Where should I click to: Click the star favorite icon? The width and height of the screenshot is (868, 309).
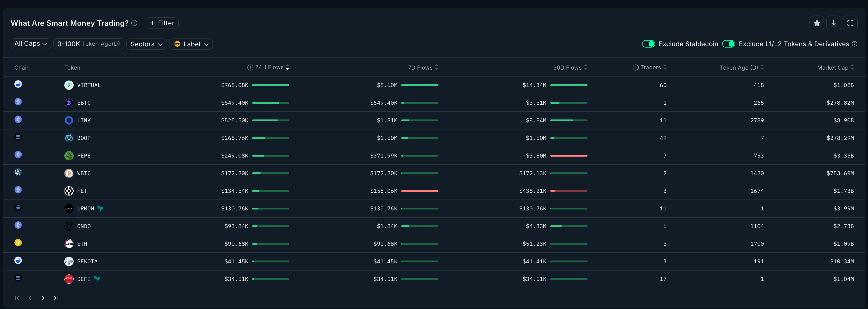click(816, 23)
